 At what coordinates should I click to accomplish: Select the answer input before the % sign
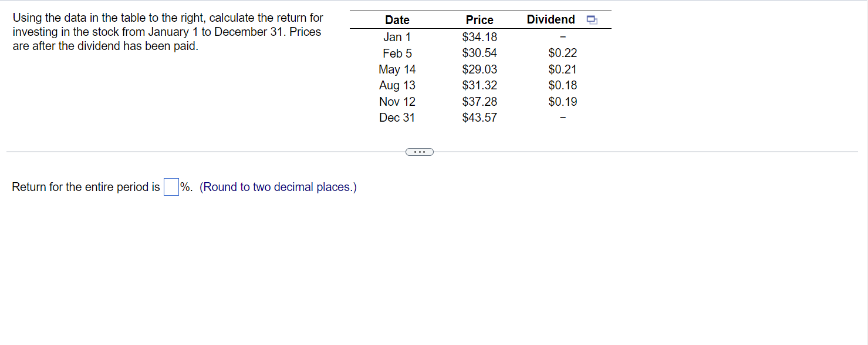click(x=170, y=186)
